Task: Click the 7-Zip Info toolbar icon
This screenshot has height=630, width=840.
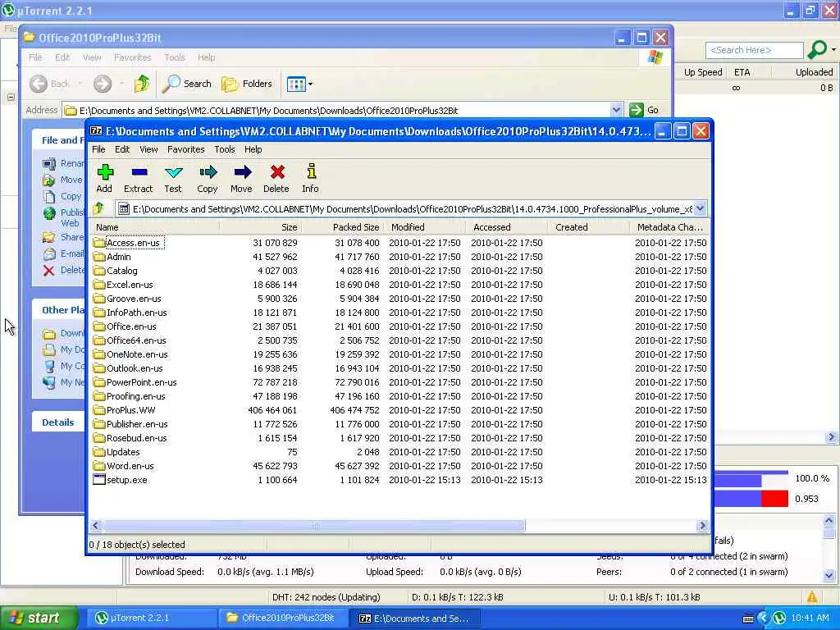Action: pyautogui.click(x=311, y=171)
